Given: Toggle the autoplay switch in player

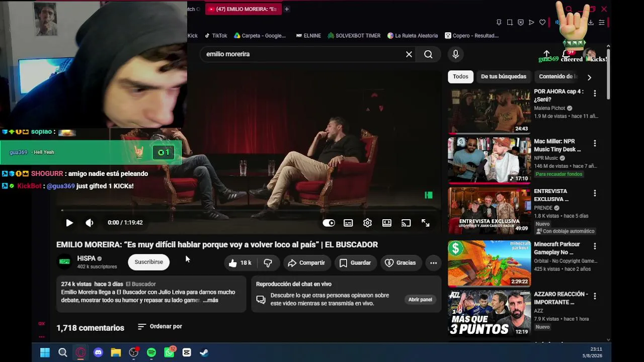Looking at the screenshot, I should tap(329, 223).
